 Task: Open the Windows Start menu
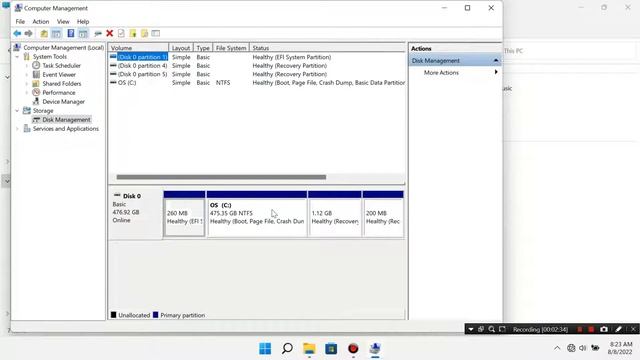[x=265, y=349]
